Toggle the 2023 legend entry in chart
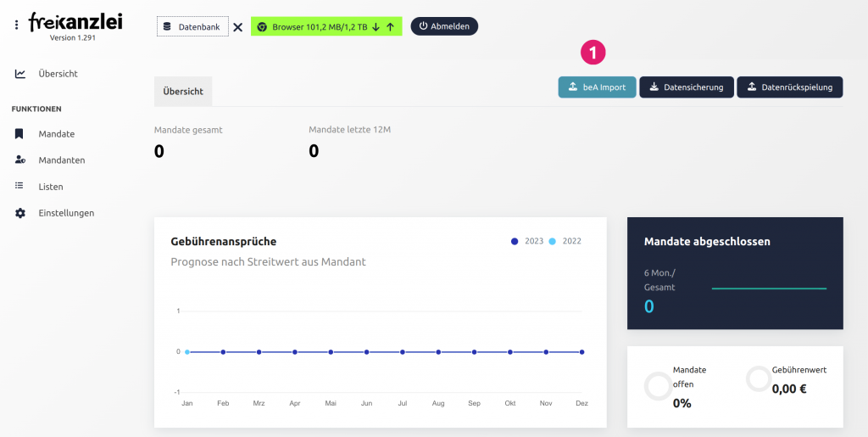This screenshot has width=868, height=437. click(527, 241)
